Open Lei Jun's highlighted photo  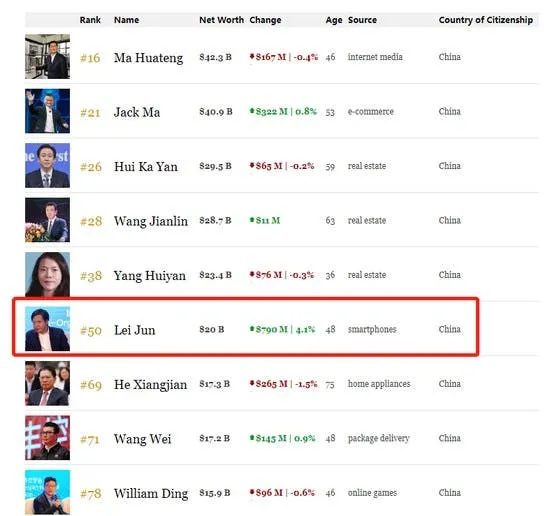click(x=47, y=329)
